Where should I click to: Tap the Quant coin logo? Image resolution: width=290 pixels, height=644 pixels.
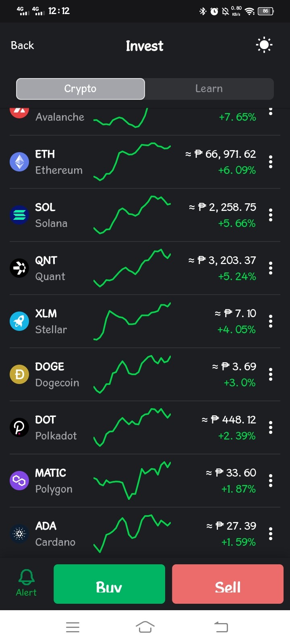coord(19,268)
